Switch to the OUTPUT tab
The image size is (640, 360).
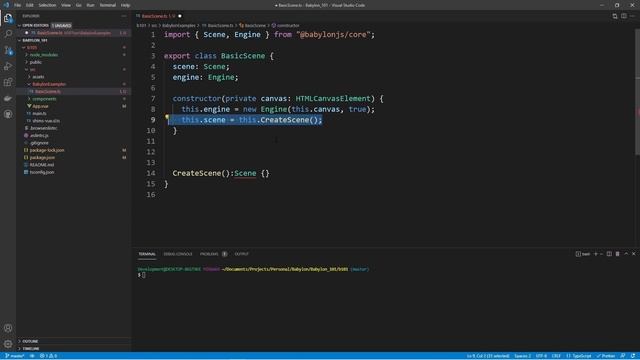242,254
